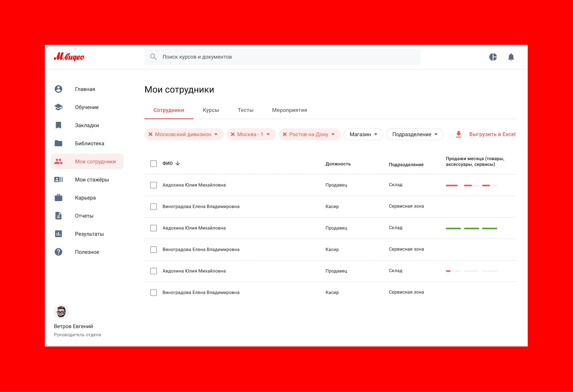Click the Полезное question mark icon

point(59,252)
